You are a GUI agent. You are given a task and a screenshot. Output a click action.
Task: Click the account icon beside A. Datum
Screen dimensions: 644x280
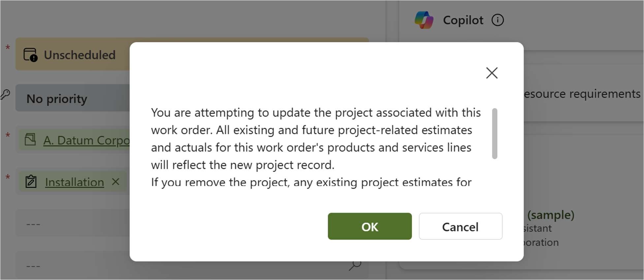(x=30, y=140)
